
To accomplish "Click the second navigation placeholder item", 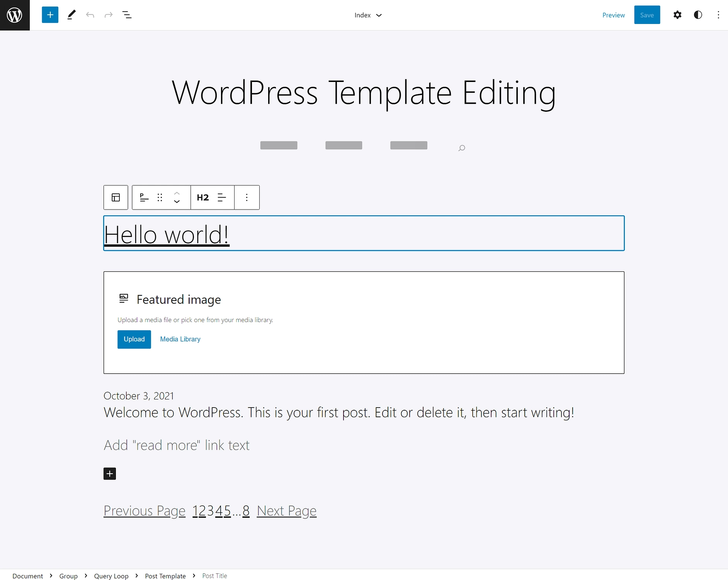I will (344, 145).
